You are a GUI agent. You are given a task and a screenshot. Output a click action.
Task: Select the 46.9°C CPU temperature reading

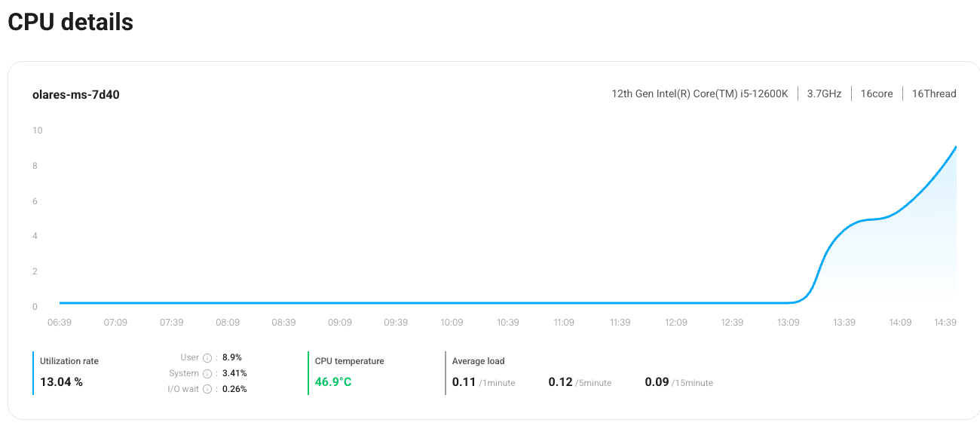tap(333, 382)
